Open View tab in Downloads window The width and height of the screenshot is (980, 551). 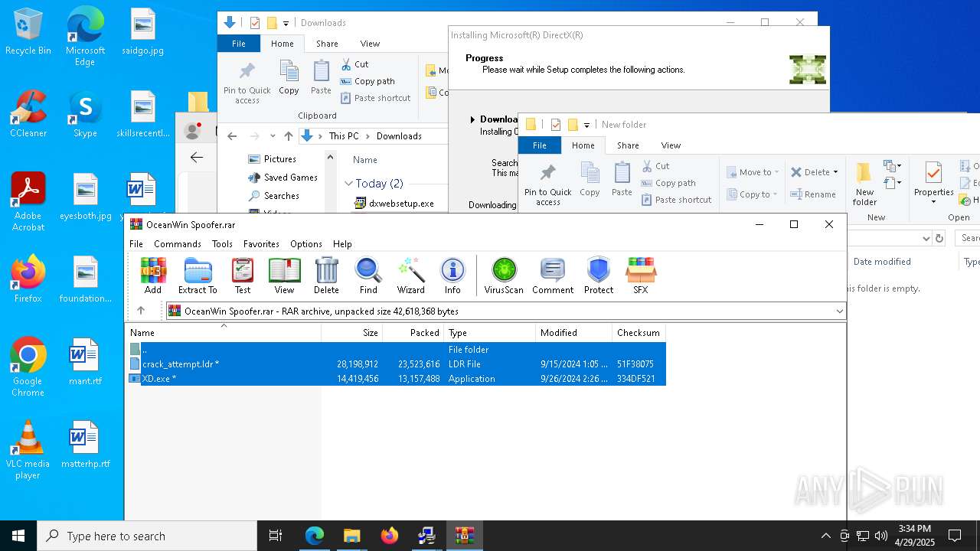click(x=370, y=44)
